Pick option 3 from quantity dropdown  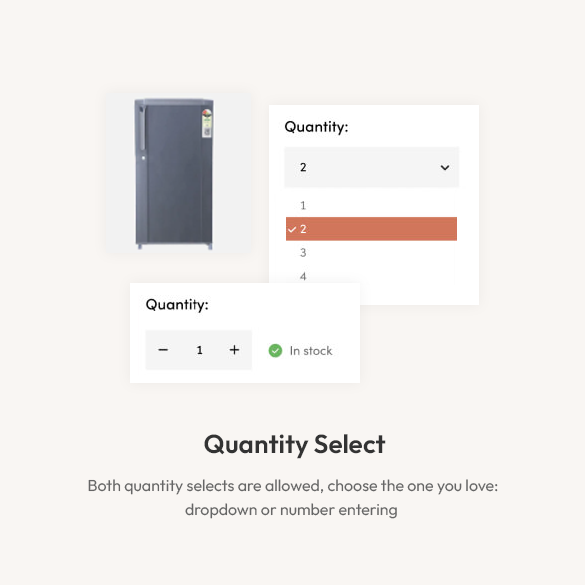tap(371, 253)
